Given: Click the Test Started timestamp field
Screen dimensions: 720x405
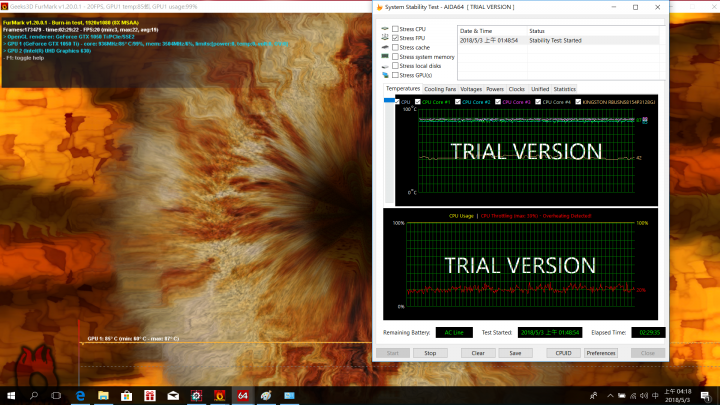Looking at the screenshot, I should [550, 332].
